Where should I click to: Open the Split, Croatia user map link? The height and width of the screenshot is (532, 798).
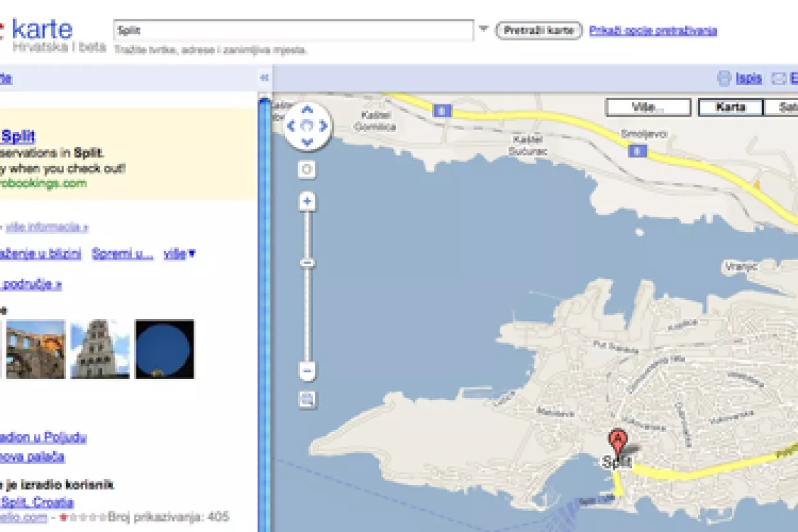coord(37,502)
